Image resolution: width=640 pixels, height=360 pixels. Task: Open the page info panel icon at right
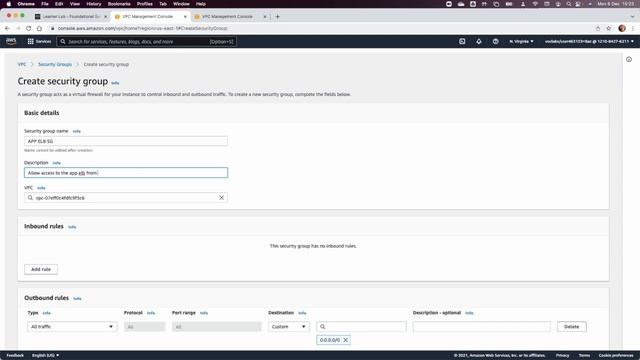(x=629, y=59)
